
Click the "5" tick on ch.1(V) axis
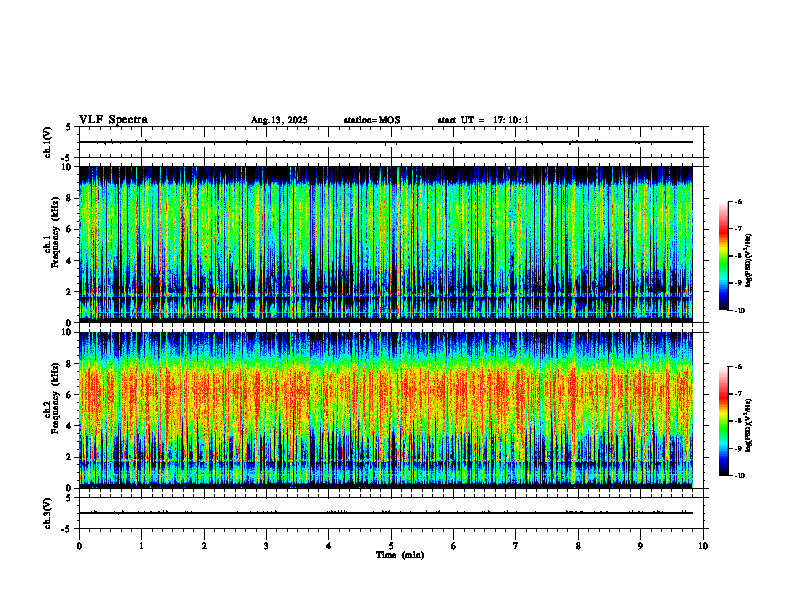click(x=68, y=127)
